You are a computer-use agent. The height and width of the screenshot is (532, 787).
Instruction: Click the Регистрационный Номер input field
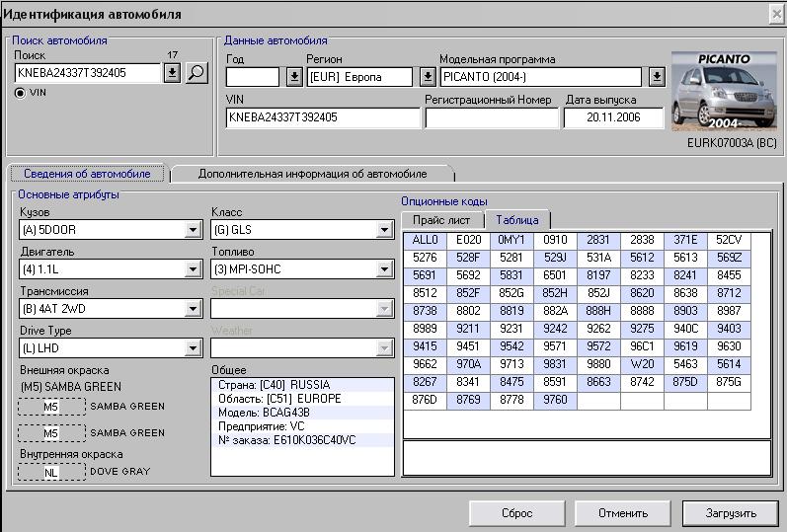(x=491, y=117)
